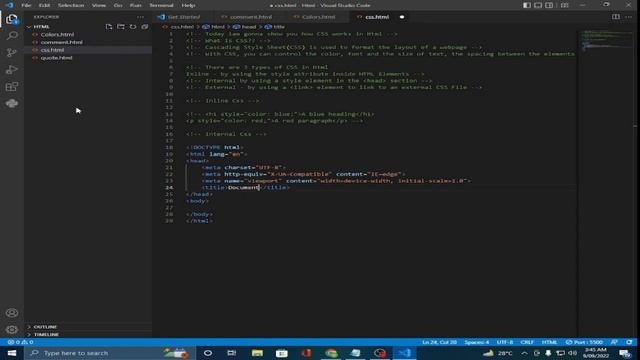Image resolution: width=640 pixels, height=360 pixels.
Task: Open the Selection menu
Action: pos(71,5)
